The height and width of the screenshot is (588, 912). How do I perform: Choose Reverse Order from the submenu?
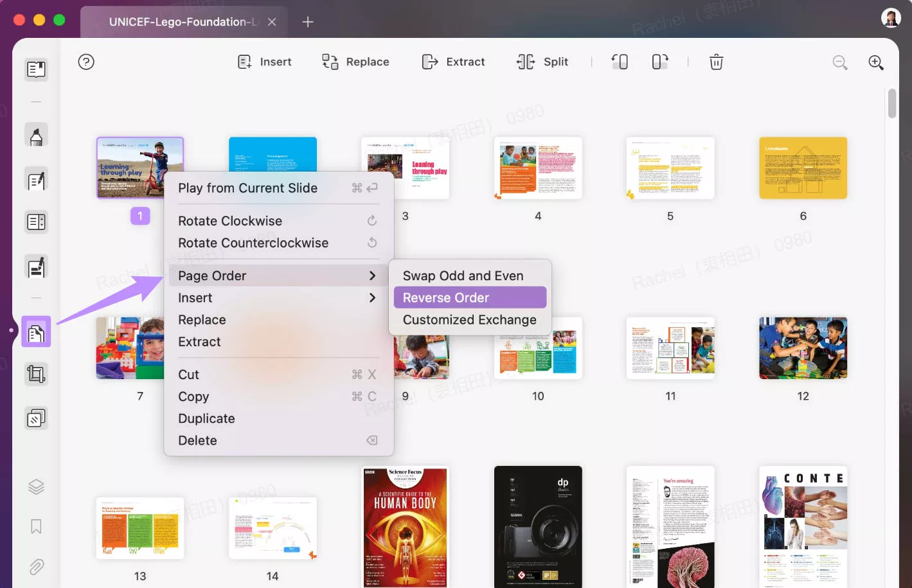[x=469, y=297]
